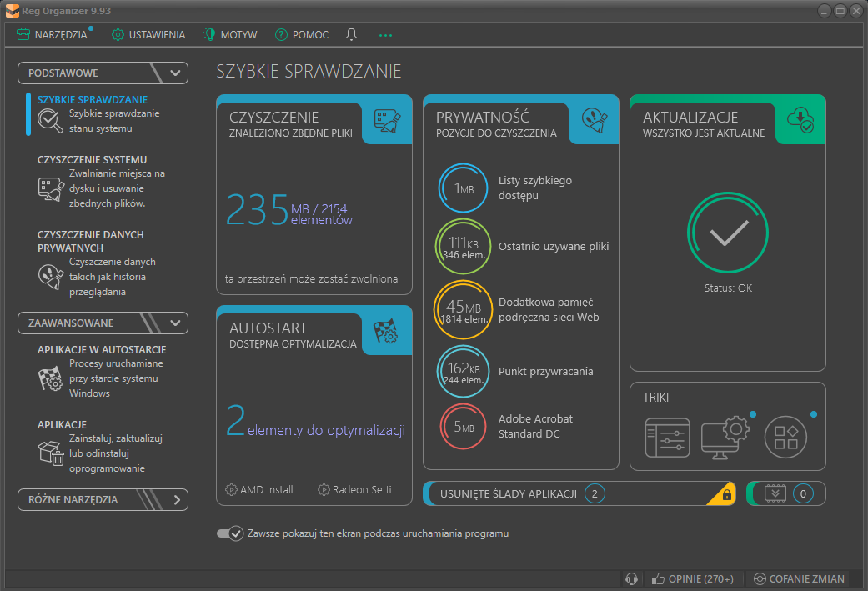The height and width of the screenshot is (591, 868).
Task: Open the monitor with gear icon in Triki
Action: tap(725, 437)
